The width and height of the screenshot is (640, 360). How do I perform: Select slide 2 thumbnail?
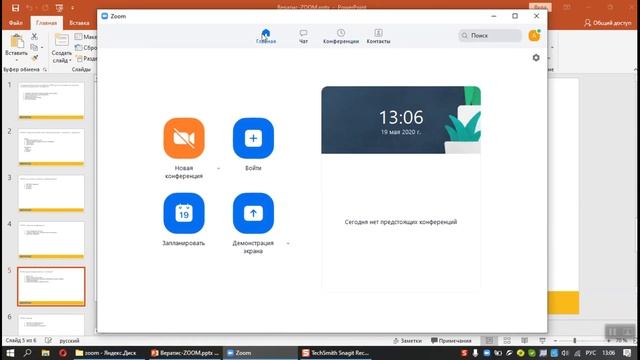tap(51, 147)
